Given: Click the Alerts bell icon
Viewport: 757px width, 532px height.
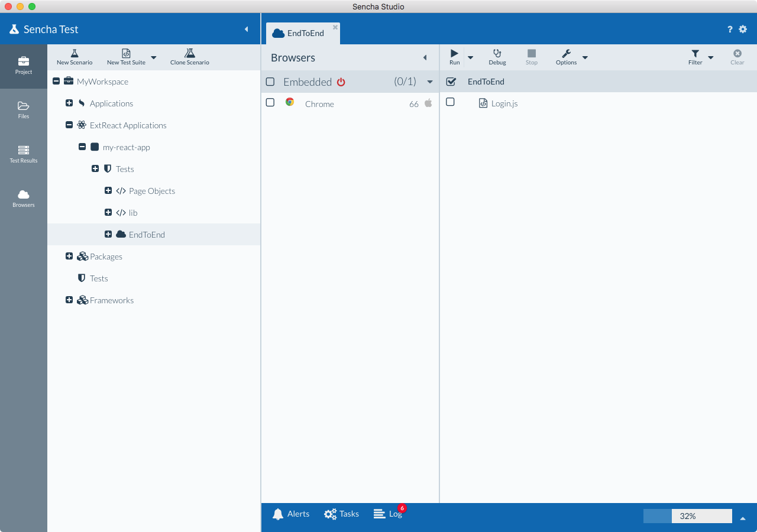Looking at the screenshot, I should 278,514.
